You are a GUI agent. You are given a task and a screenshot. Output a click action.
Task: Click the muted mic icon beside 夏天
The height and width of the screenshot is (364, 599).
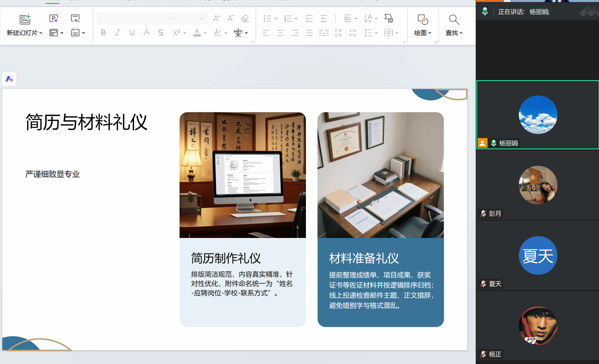point(483,284)
